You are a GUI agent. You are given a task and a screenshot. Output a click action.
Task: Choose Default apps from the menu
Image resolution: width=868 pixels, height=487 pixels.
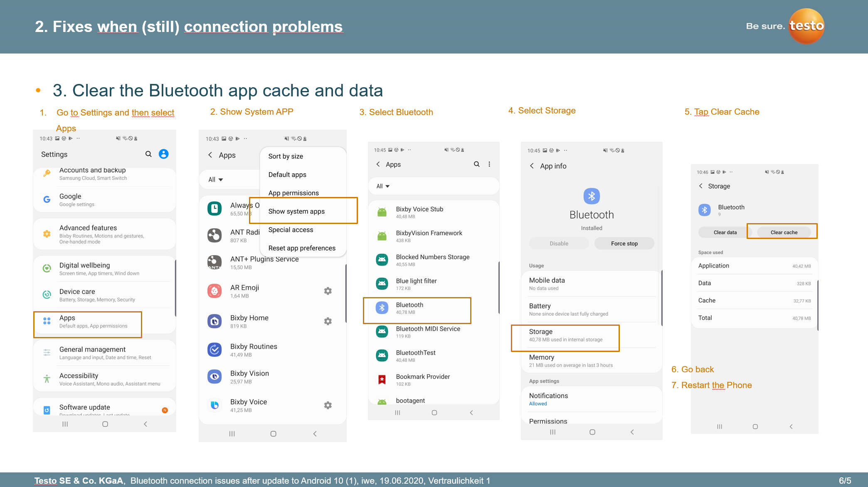click(303, 175)
